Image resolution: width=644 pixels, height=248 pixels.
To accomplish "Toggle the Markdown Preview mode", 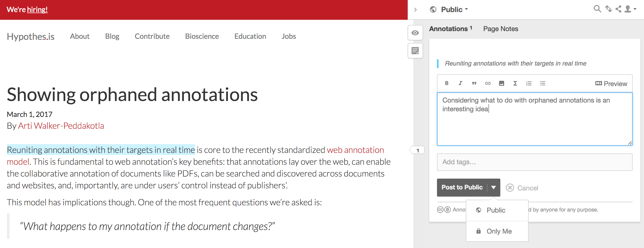I will click(611, 84).
